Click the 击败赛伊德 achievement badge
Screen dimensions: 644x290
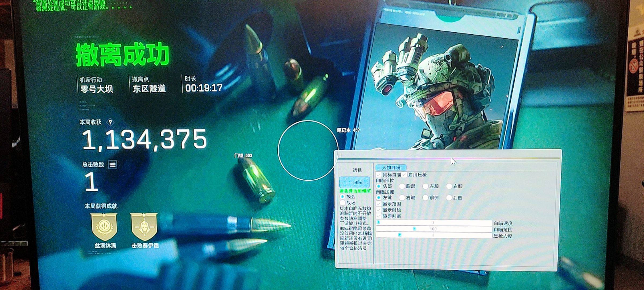point(144,227)
